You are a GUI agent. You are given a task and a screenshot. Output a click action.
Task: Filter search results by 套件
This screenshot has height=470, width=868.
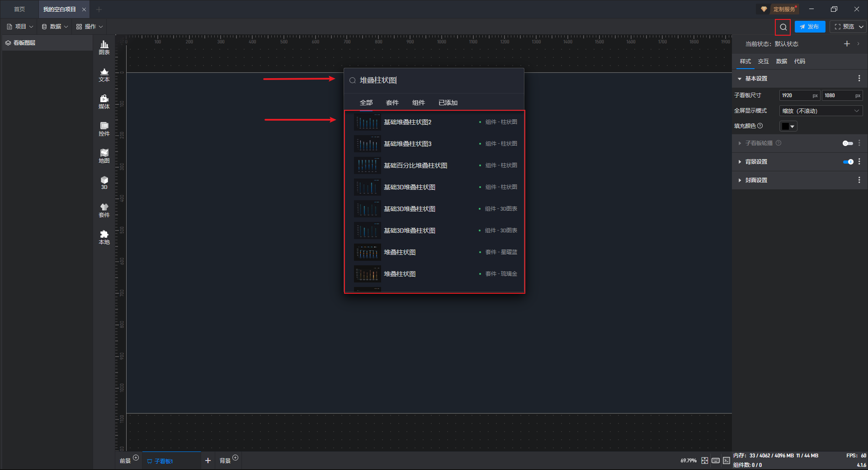pyautogui.click(x=392, y=103)
